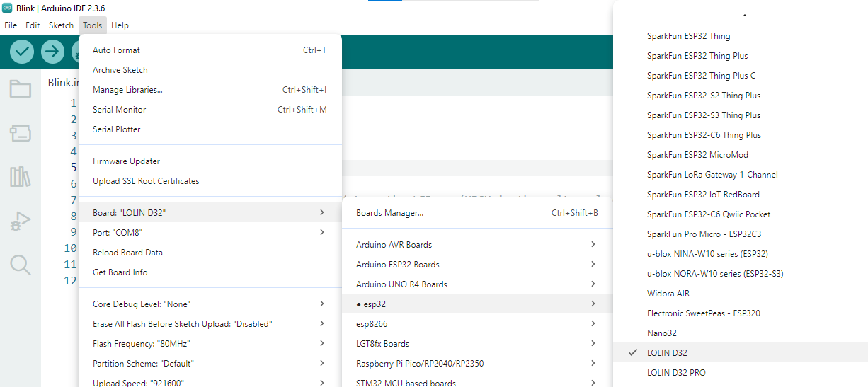Choose the LOLIN D32 PRO board

coord(675,372)
